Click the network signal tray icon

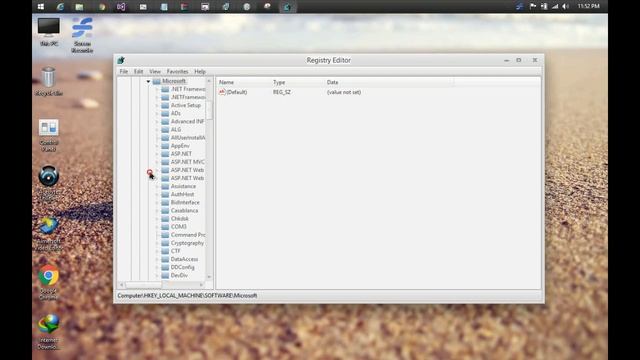pyautogui.click(x=555, y=7)
